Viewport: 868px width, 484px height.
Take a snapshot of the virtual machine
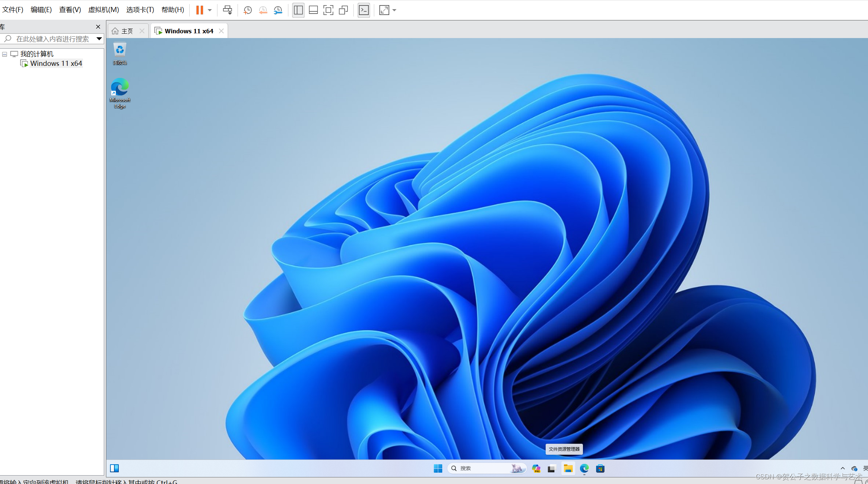click(x=247, y=10)
